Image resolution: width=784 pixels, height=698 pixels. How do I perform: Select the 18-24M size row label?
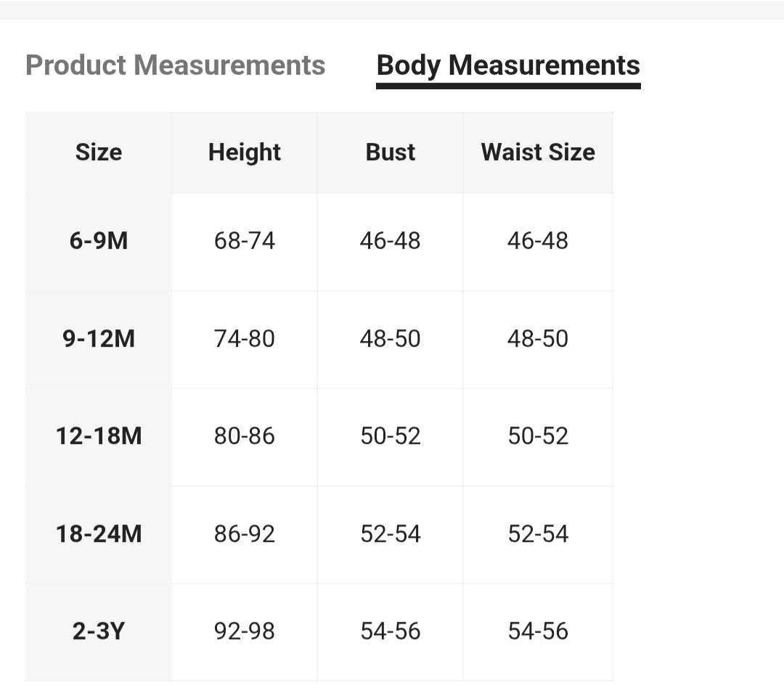[99, 534]
